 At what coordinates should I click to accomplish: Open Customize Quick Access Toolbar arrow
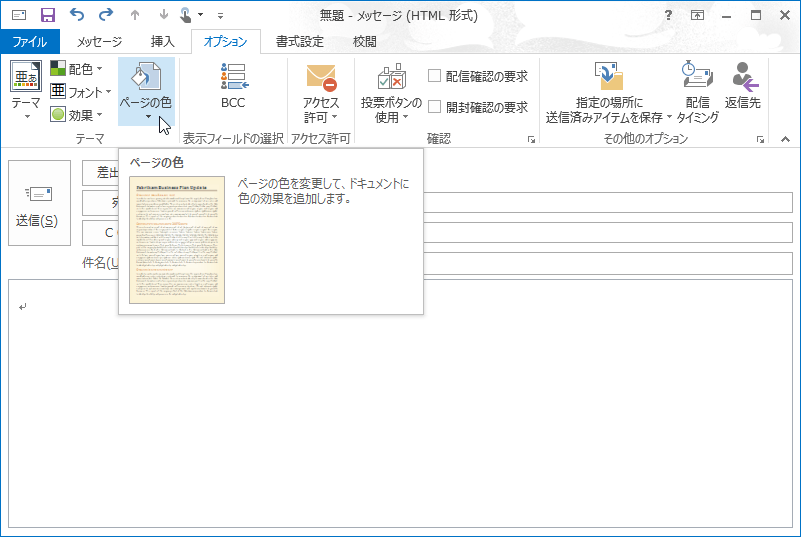click(220, 16)
